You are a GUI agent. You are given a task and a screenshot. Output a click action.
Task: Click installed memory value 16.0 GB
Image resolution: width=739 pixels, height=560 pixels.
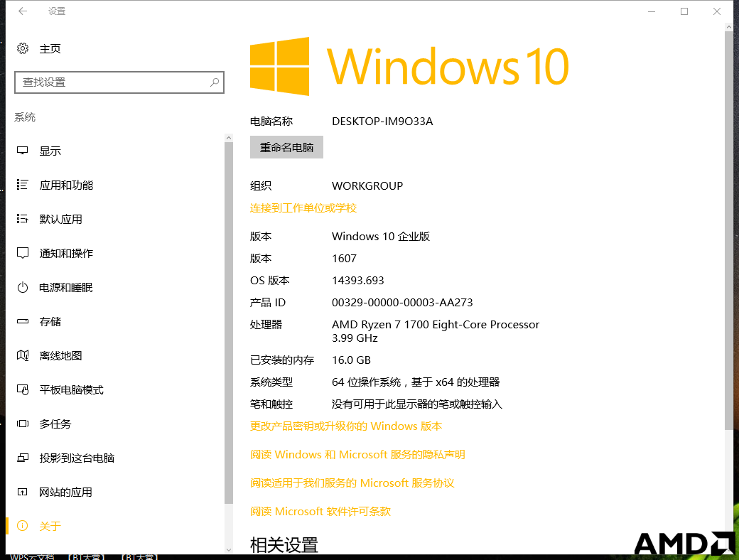[x=351, y=360]
